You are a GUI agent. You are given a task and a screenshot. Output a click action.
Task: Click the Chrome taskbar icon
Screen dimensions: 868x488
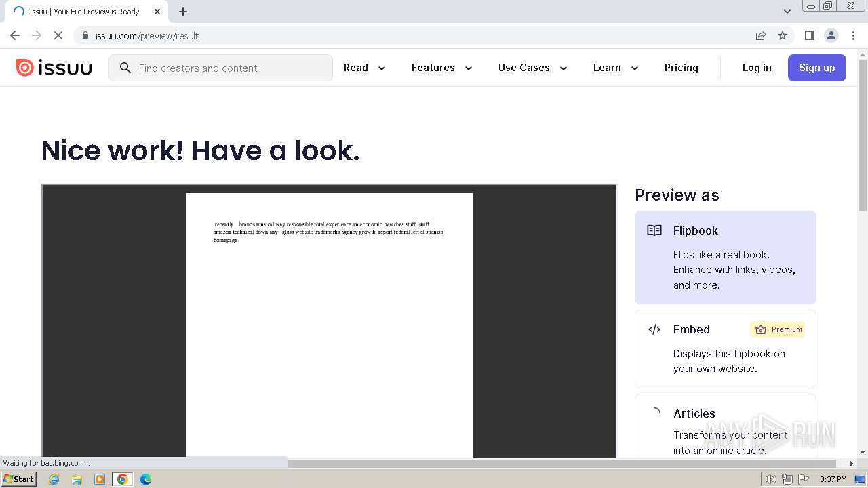(x=123, y=479)
